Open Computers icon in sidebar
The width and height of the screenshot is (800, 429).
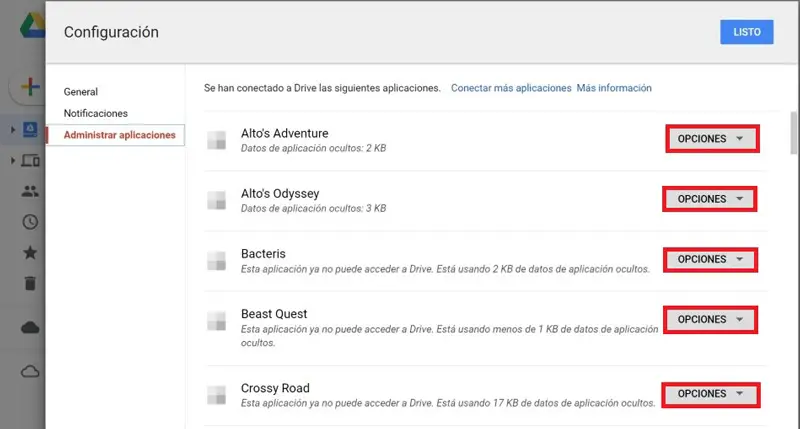[30, 161]
